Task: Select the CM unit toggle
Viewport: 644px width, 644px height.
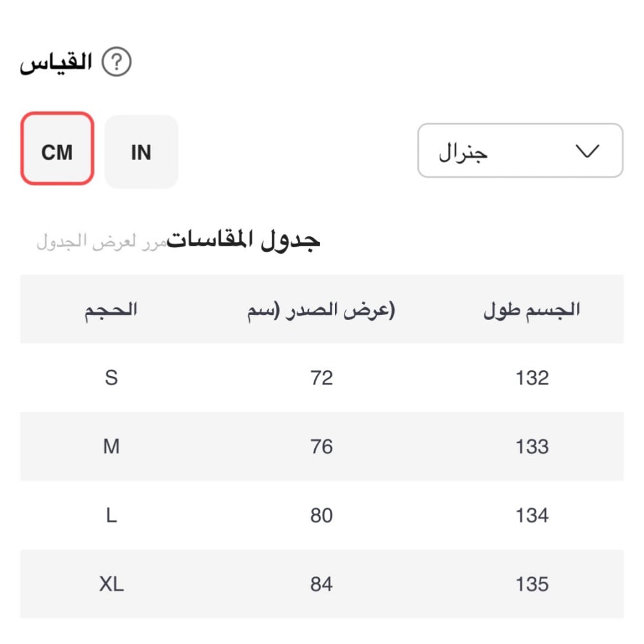Action: [57, 149]
